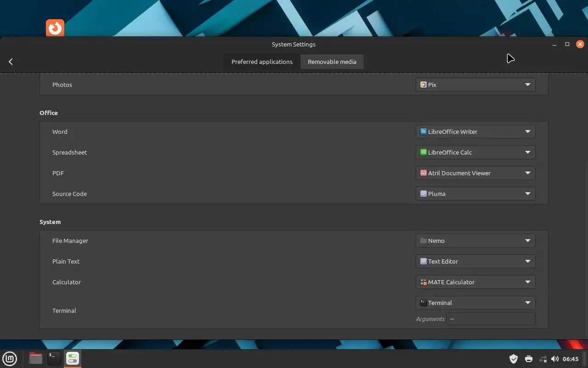The height and width of the screenshot is (368, 588).
Task: Open the Spreadsheet LibreOffice Calc dropdown
Action: coord(475,152)
